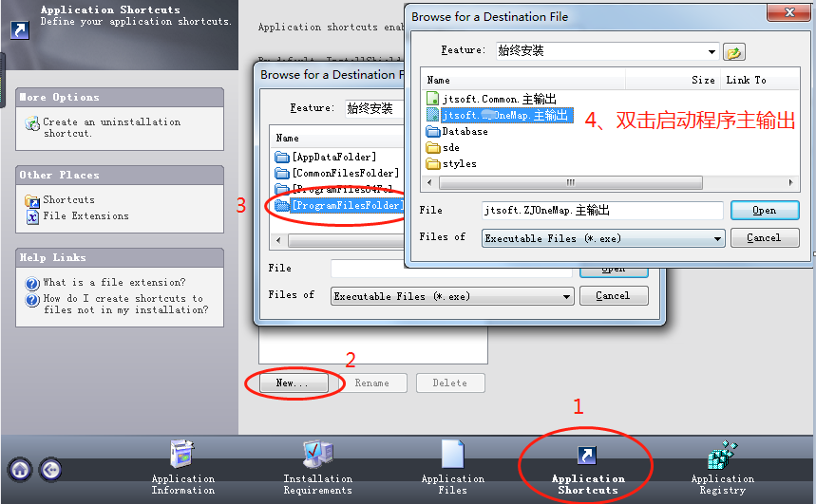Screen dimensions: 816x504
Task: Click the Delete button
Action: (x=450, y=383)
